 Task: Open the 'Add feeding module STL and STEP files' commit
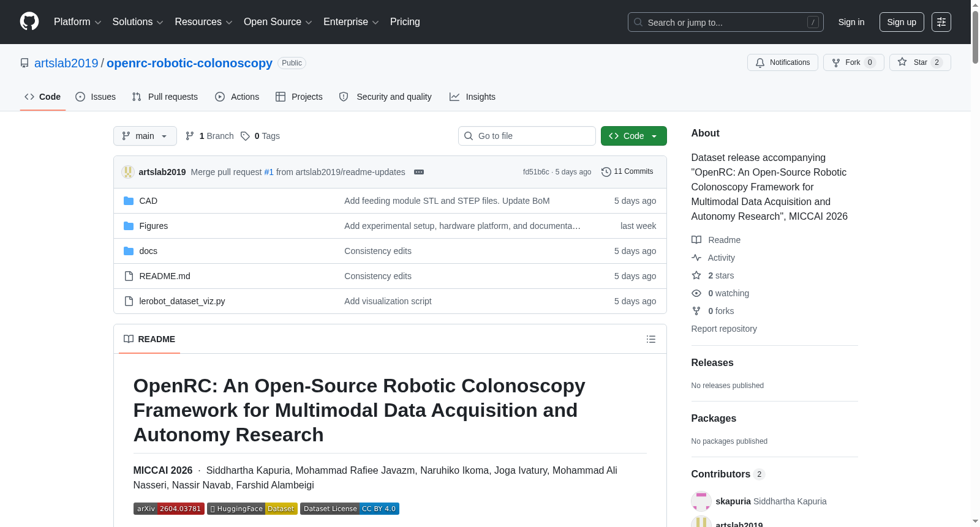pyautogui.click(x=447, y=201)
